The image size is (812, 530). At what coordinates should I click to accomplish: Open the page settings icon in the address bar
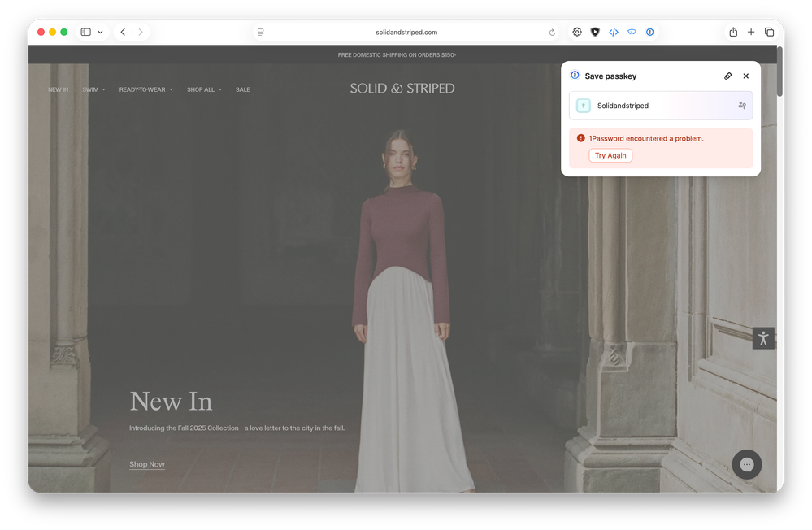(x=260, y=33)
